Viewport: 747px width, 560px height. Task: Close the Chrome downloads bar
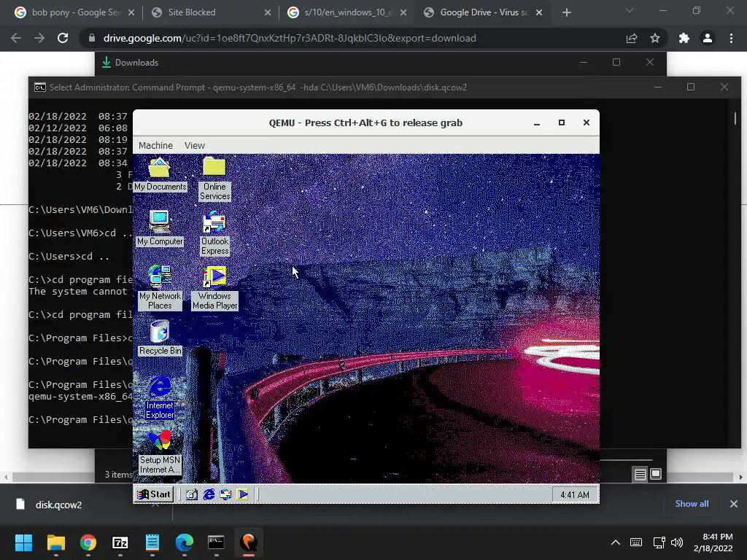pyautogui.click(x=734, y=504)
